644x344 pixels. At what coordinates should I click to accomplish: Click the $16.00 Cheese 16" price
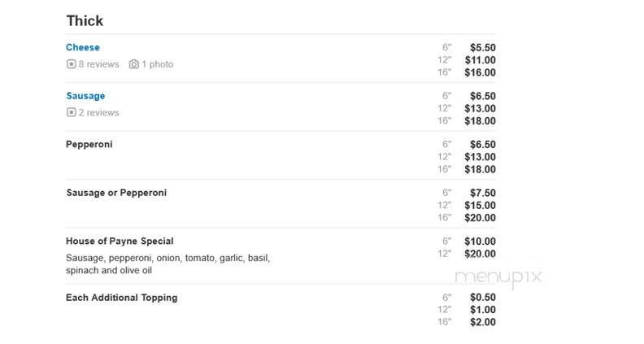click(480, 72)
